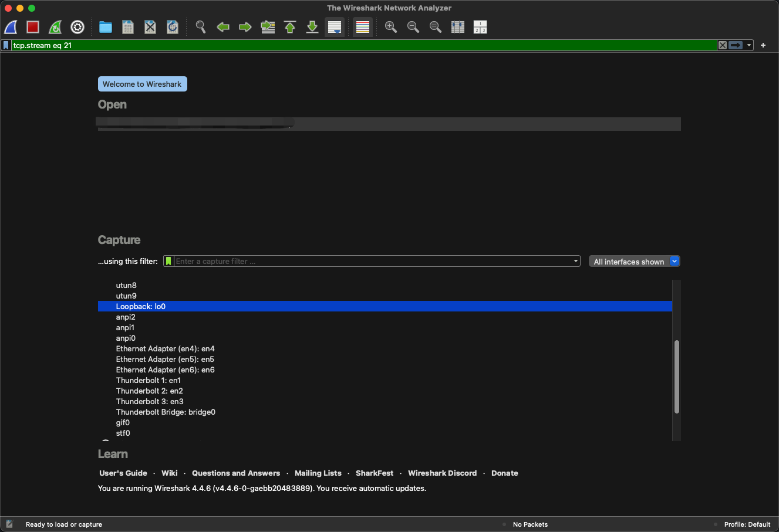This screenshot has width=779, height=532.
Task: Go to specified packet
Action: 268,27
